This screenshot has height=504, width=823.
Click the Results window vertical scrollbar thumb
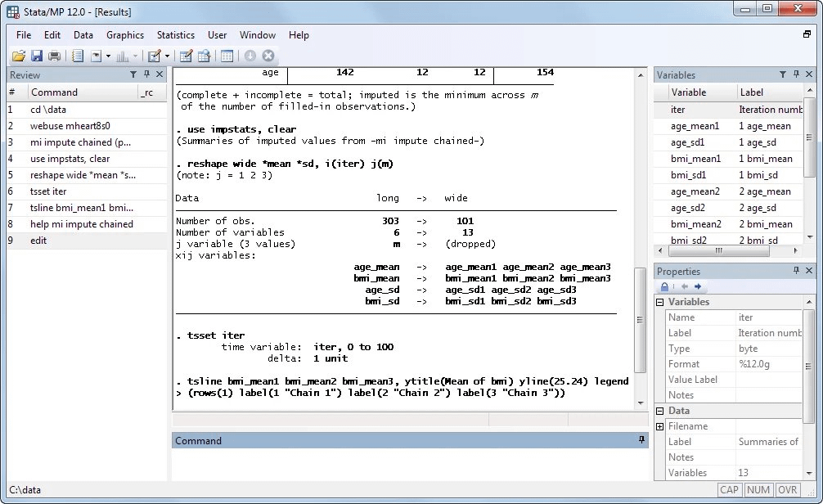coord(640,320)
